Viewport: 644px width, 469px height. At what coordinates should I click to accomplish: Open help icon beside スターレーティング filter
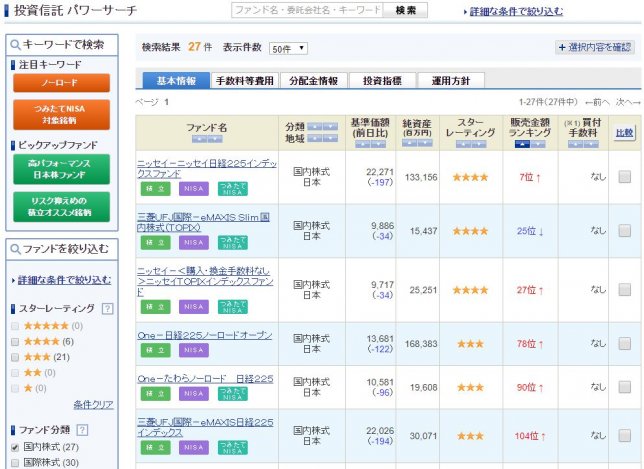click(x=107, y=308)
